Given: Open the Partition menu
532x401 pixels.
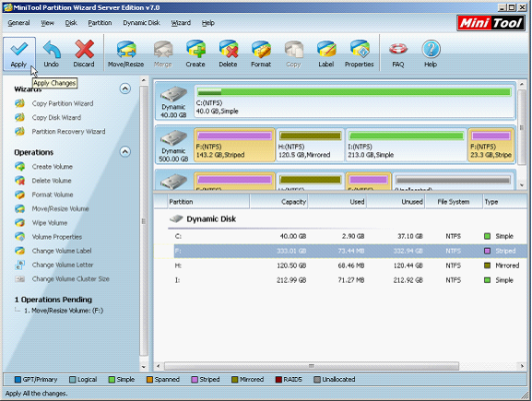Looking at the screenshot, I should coord(100,23).
